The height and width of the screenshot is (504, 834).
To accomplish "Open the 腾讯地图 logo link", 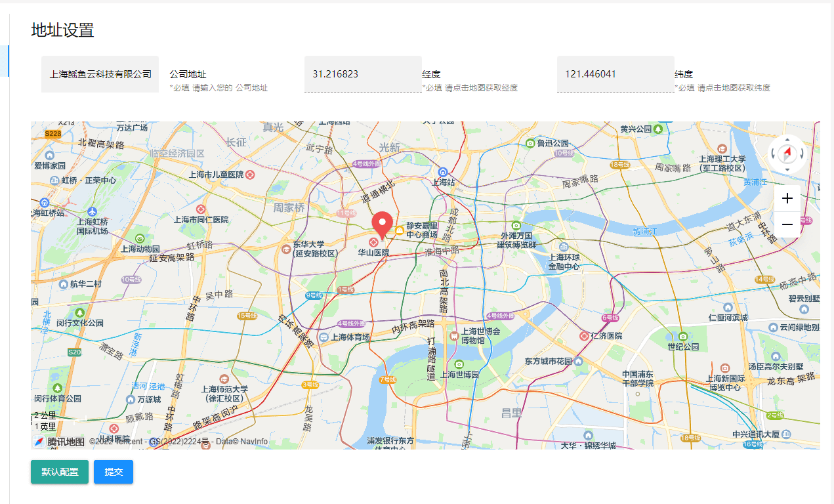I will point(59,442).
